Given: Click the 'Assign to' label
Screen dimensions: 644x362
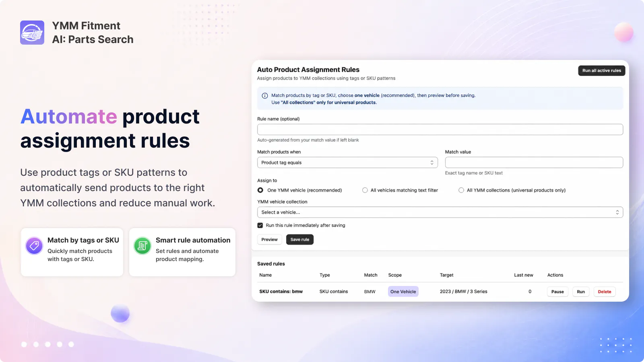Looking at the screenshot, I should point(267,181).
